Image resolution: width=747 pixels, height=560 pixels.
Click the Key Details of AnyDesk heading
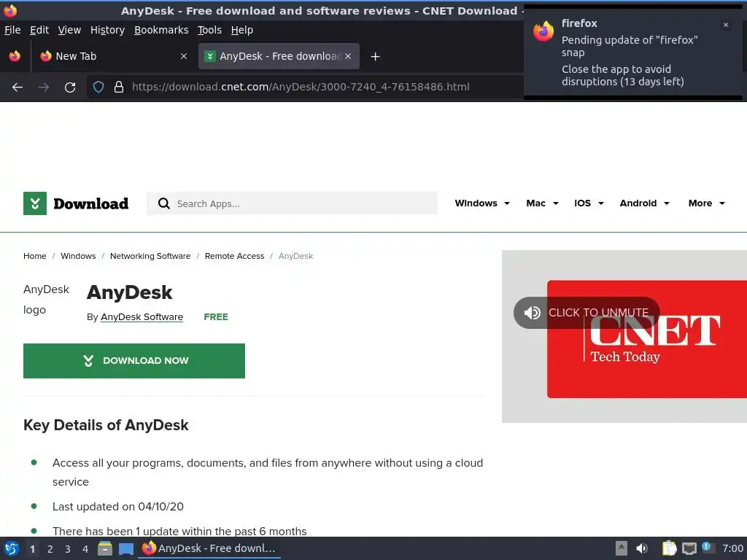(x=106, y=425)
